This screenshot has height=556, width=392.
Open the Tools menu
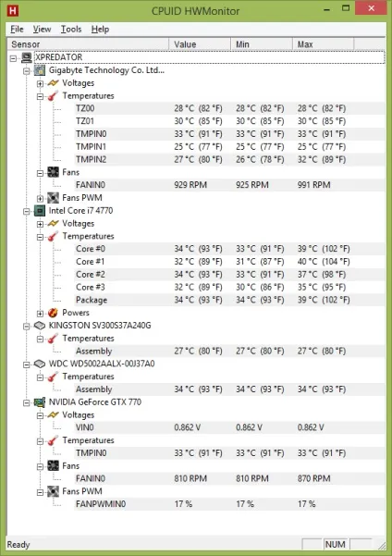coord(71,29)
